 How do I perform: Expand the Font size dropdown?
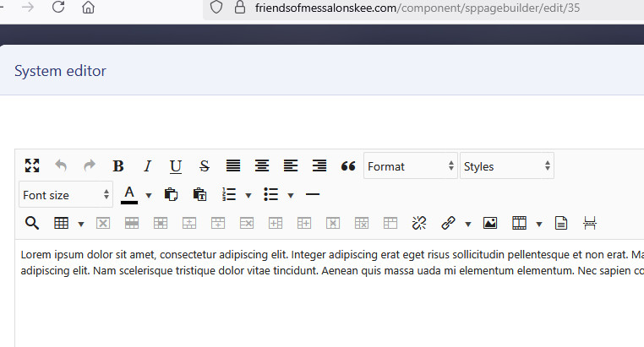point(65,195)
